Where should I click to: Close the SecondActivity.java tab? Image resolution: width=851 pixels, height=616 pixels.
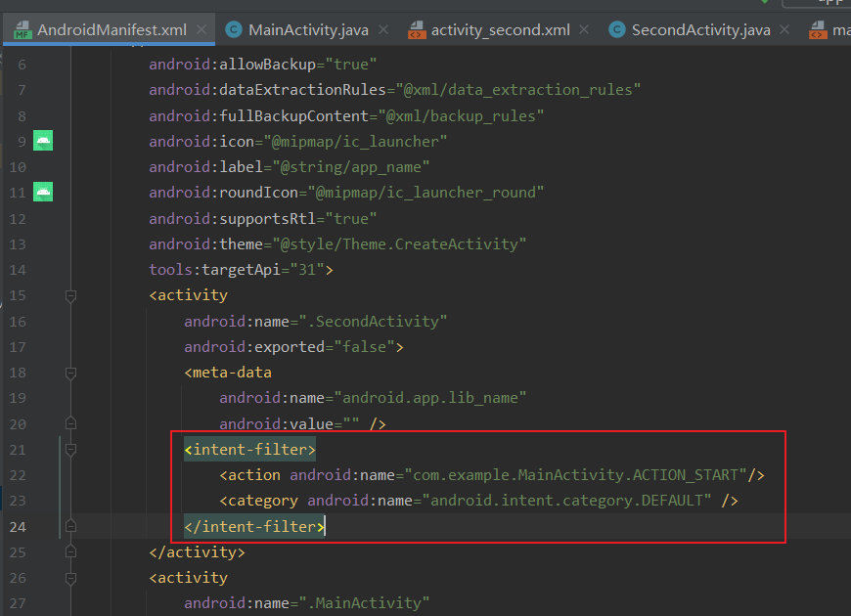coord(784,30)
